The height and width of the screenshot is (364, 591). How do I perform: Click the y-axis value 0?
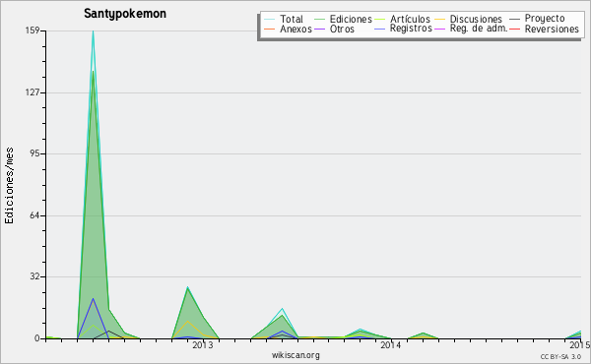tap(37, 338)
